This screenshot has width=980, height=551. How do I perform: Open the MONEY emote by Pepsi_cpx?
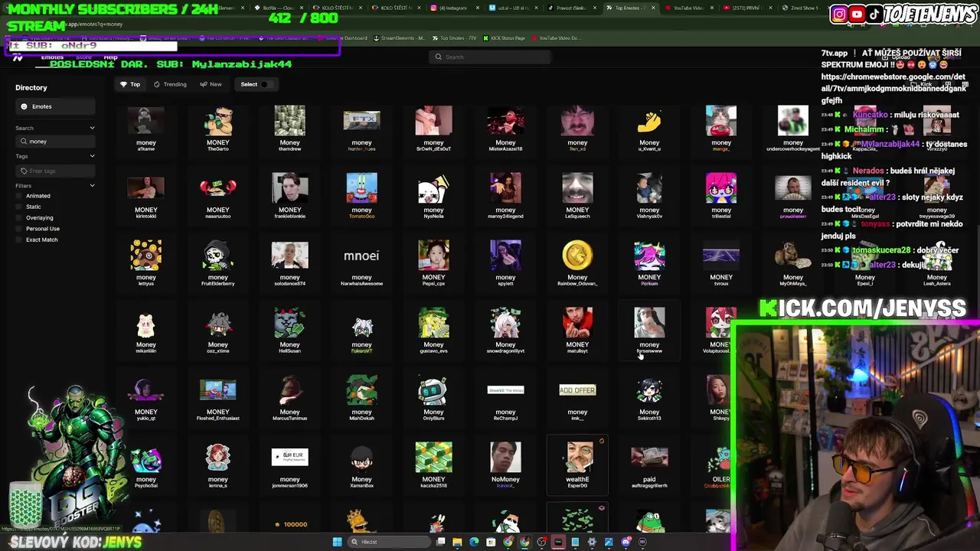tap(433, 262)
